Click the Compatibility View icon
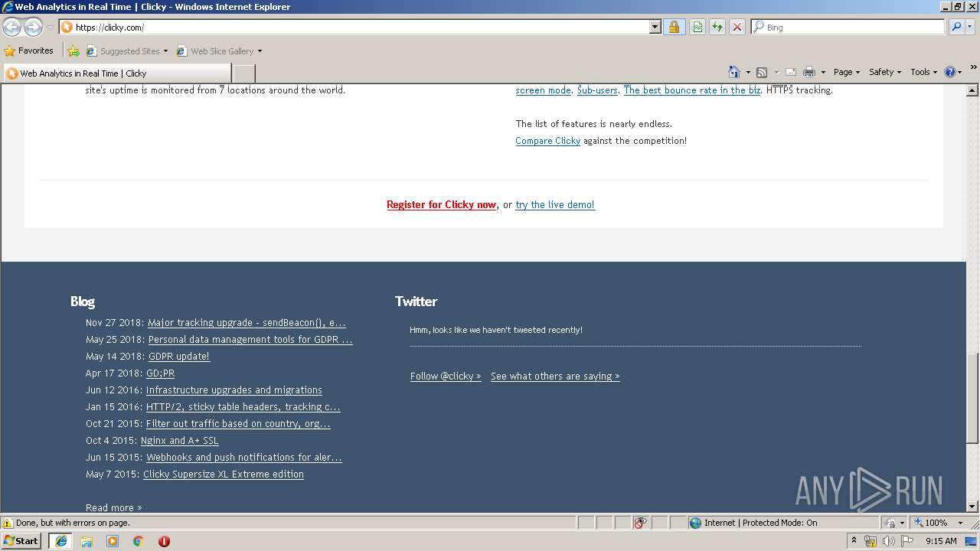 pyautogui.click(x=697, y=27)
